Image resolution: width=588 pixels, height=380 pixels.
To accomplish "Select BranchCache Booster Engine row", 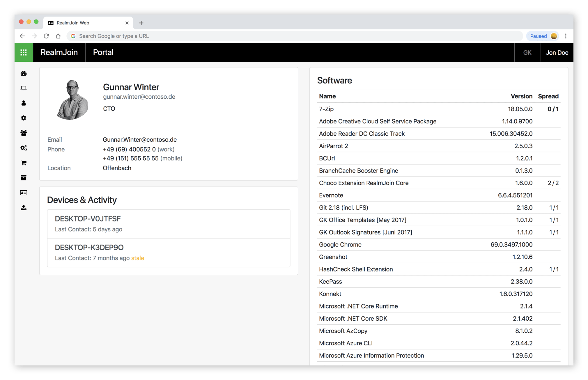I will [439, 171].
